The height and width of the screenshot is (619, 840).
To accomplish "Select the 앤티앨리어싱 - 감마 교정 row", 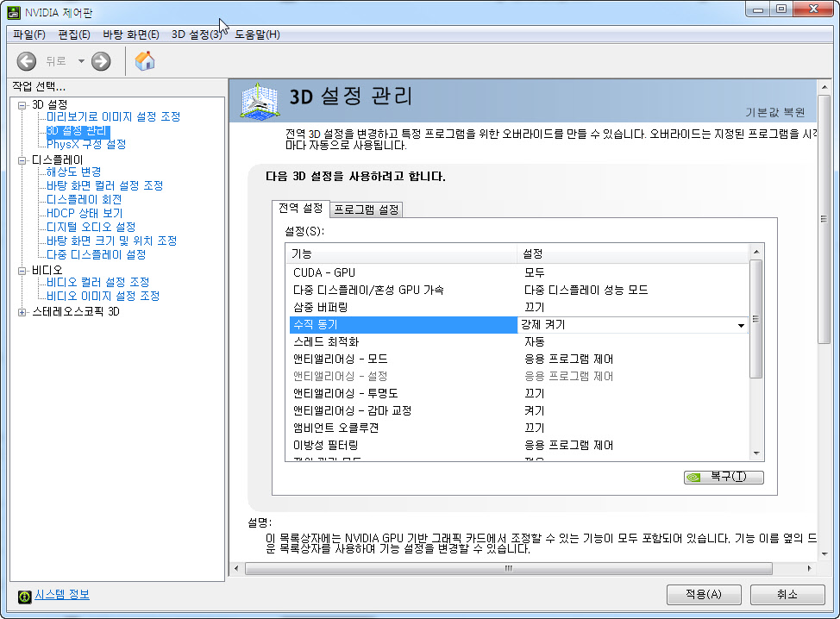I will pyautogui.click(x=518, y=410).
